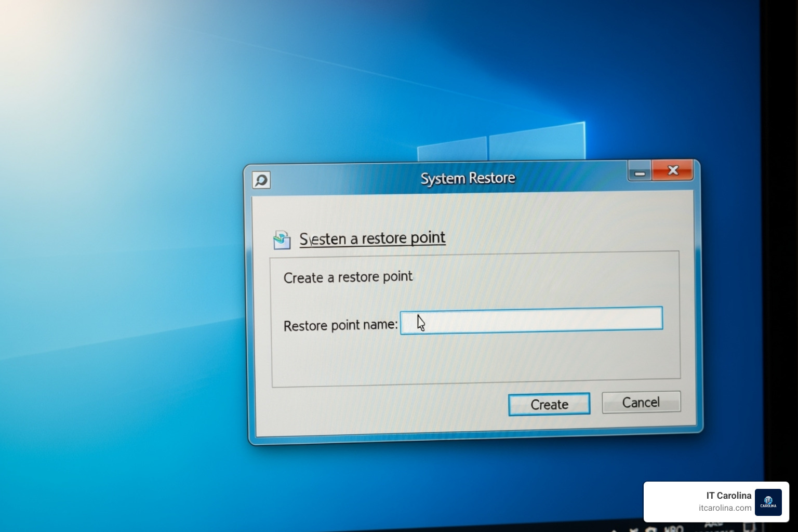Minimize the System Restore dialog

point(640,172)
